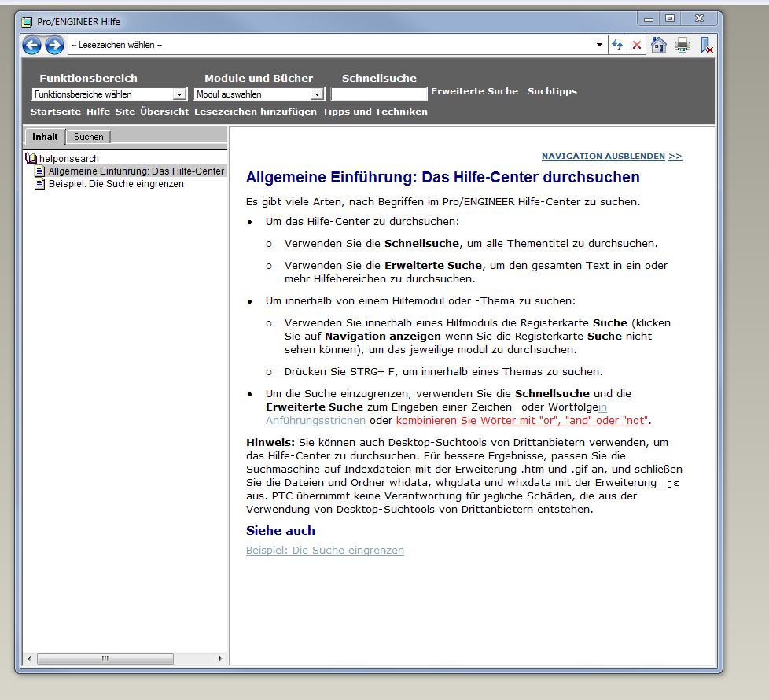
Task: Click the Refresh arrows icon
Action: (617, 45)
